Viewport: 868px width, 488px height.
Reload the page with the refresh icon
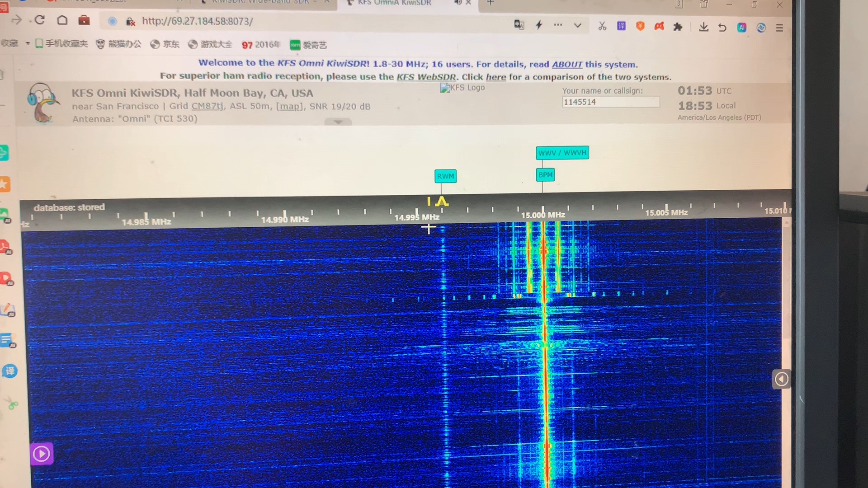pyautogui.click(x=40, y=20)
